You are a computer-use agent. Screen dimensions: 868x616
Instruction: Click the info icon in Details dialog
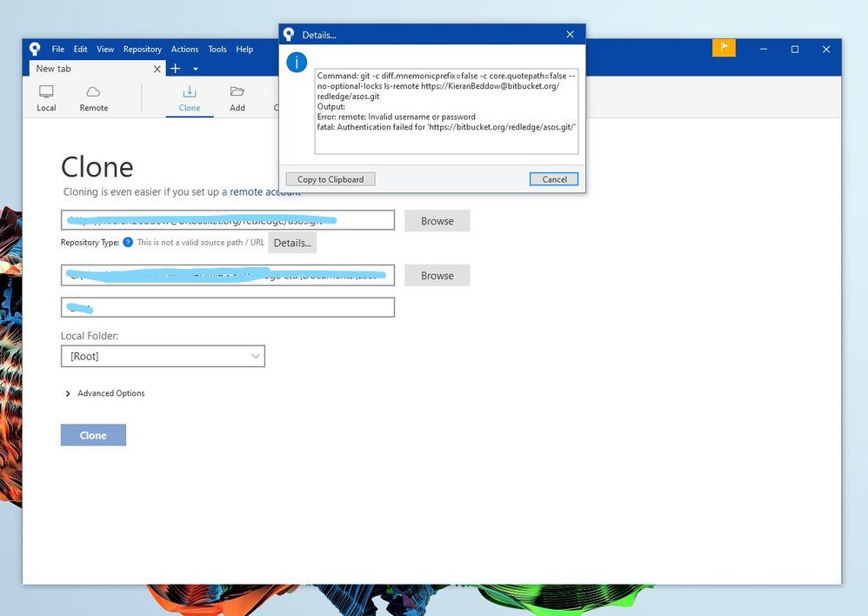(x=297, y=62)
